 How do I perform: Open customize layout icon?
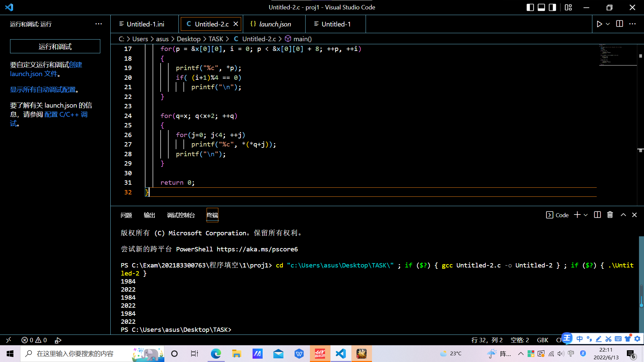coord(568,7)
